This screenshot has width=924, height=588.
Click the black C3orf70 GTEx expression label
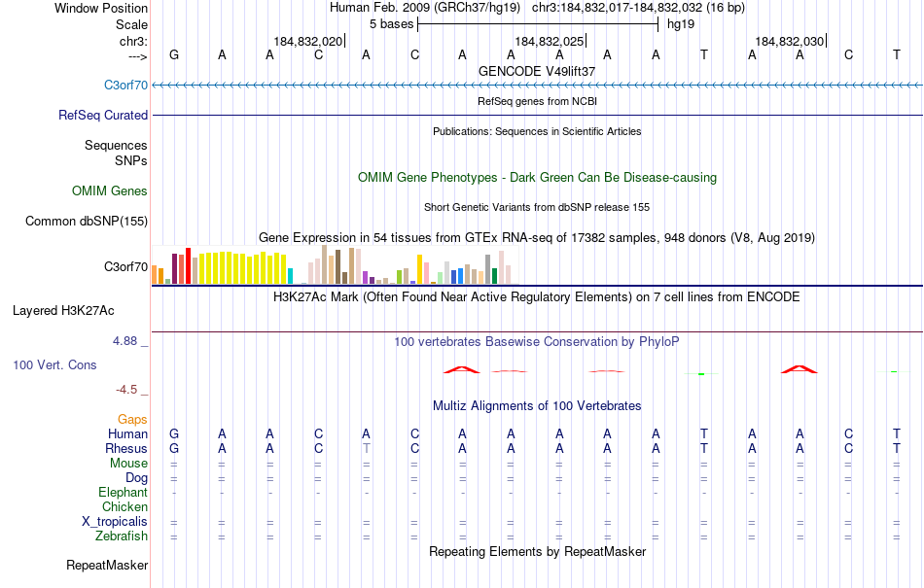(x=125, y=266)
